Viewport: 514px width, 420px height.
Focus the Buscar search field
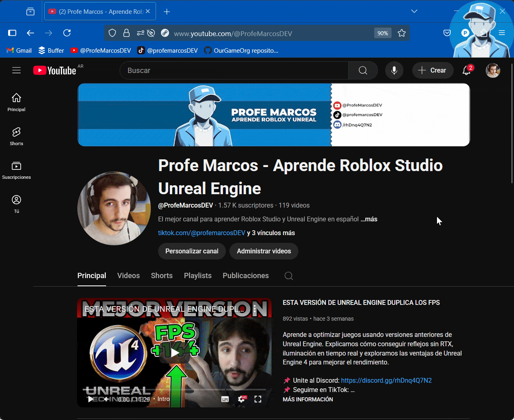tap(234, 71)
